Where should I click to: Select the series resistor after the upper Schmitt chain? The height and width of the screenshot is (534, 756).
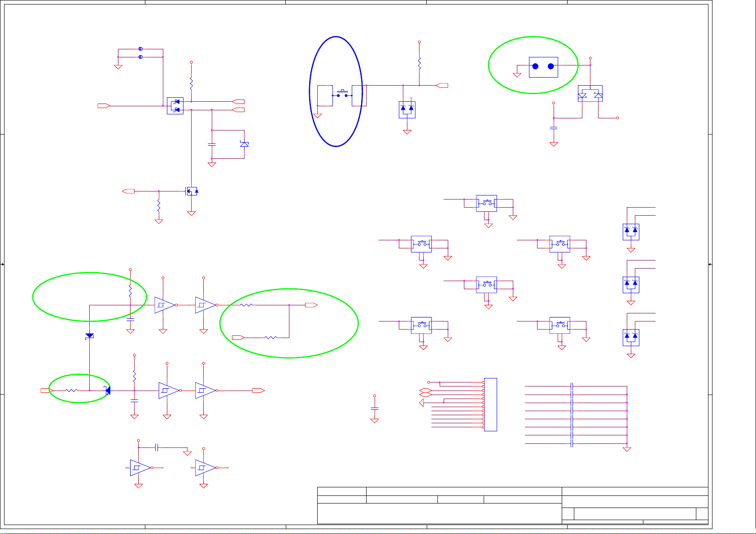[x=247, y=305]
